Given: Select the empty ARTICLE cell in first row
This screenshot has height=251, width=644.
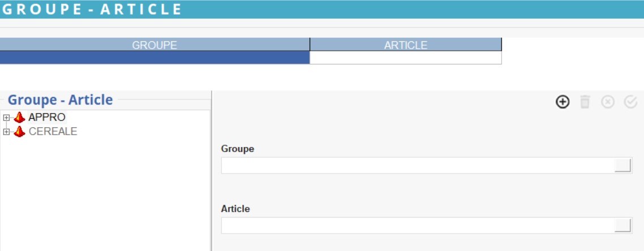Looking at the screenshot, I should coord(405,58).
